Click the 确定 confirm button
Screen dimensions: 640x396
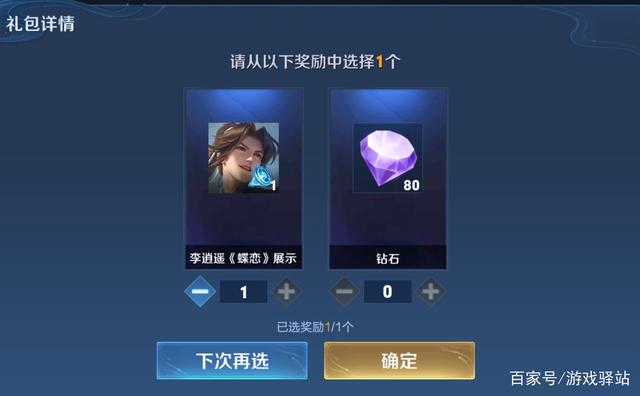(399, 361)
